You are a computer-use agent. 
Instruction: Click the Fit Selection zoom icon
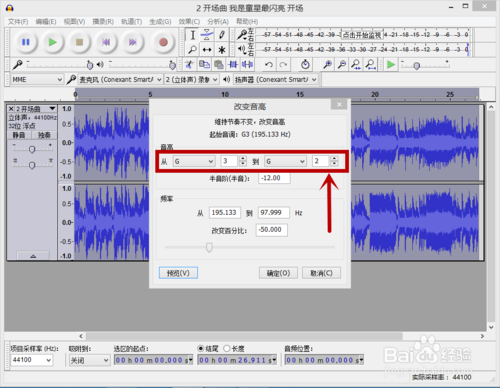pyautogui.click(x=356, y=64)
